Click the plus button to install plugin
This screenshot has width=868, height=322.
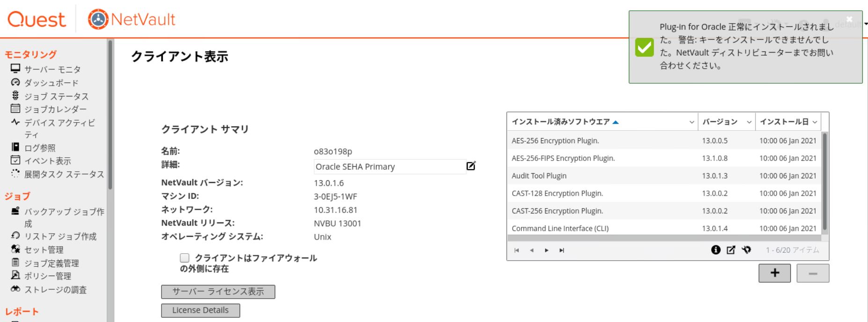[775, 273]
